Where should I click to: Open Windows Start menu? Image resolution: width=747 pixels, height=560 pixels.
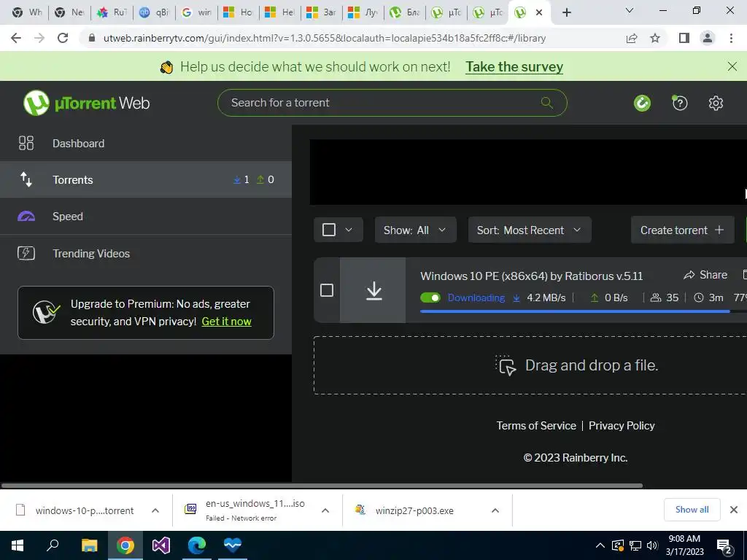click(x=18, y=545)
